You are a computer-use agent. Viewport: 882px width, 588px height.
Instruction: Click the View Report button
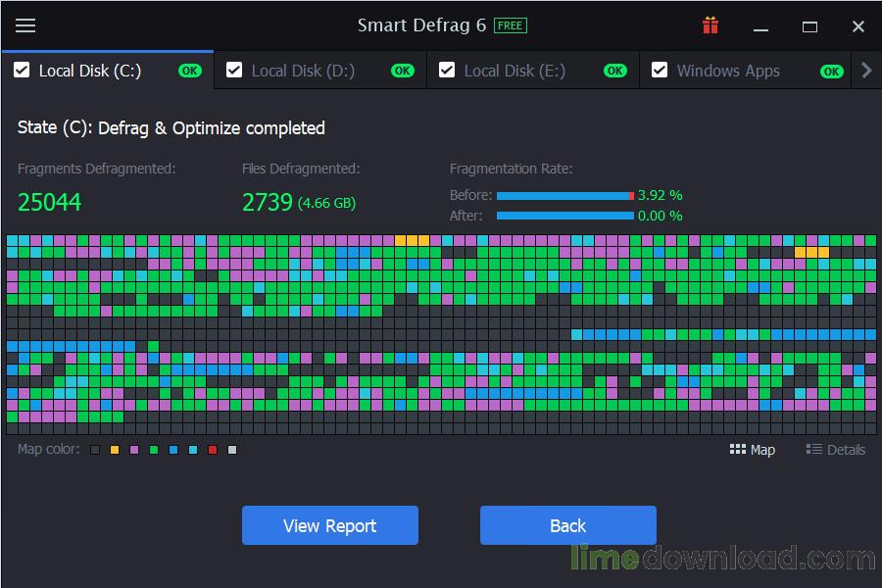[329, 525]
